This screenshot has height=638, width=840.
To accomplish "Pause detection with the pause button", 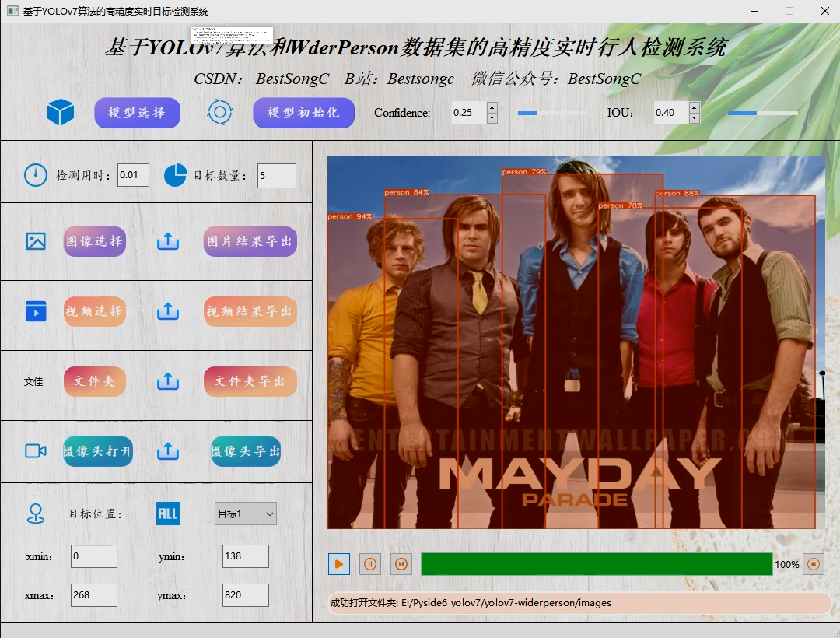I will click(370, 564).
